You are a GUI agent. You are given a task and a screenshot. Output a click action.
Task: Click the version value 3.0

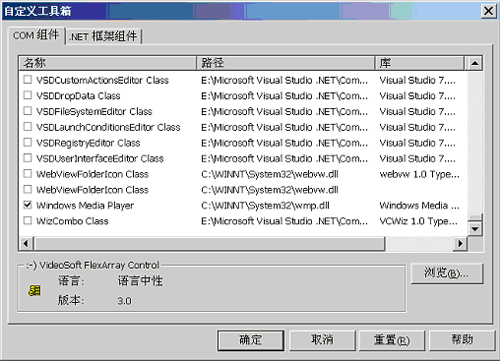[x=124, y=301]
